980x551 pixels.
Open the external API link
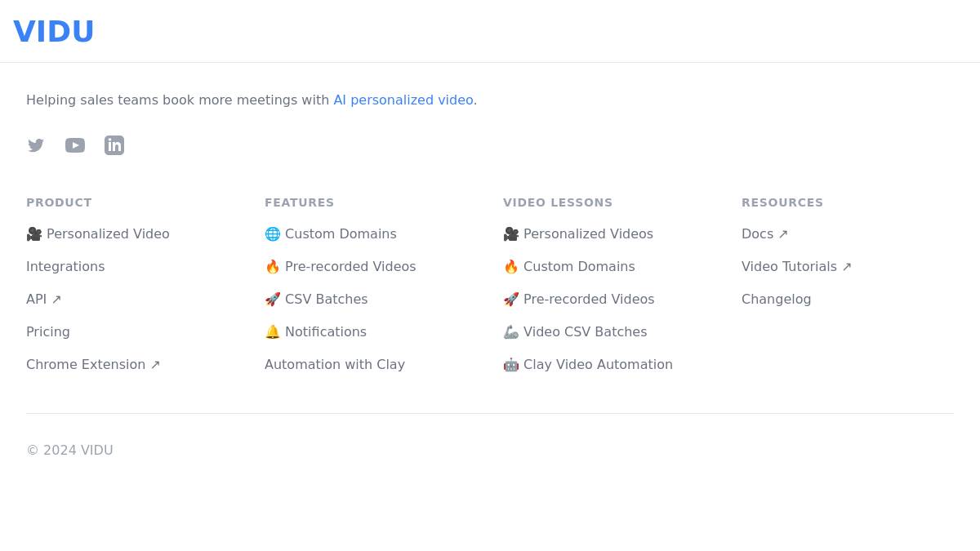coord(44,300)
